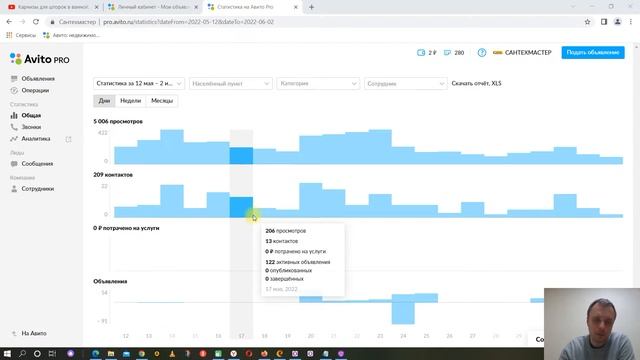640x360 pixels.
Task: Open Аналитика in the sidebar
Action: coord(36,139)
